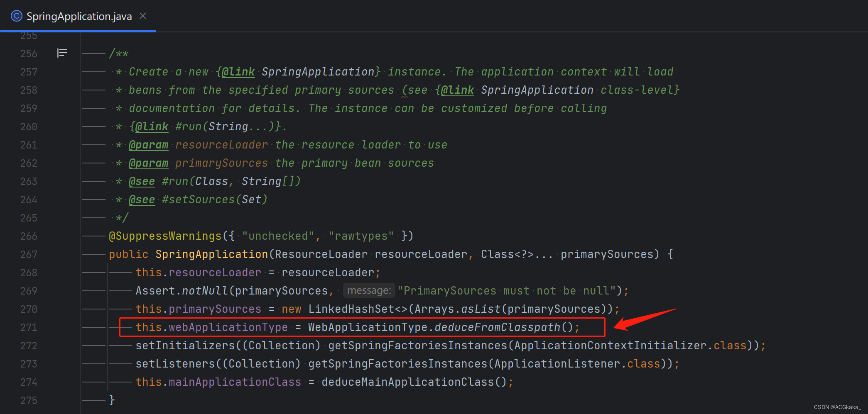Click getSpringFactoriesInstances on line 273
Screen dimensions: 868x414
(x=397, y=364)
